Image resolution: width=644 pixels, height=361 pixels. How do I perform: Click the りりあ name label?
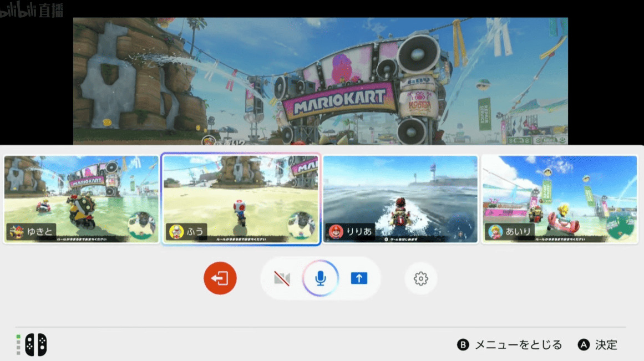pyautogui.click(x=359, y=232)
